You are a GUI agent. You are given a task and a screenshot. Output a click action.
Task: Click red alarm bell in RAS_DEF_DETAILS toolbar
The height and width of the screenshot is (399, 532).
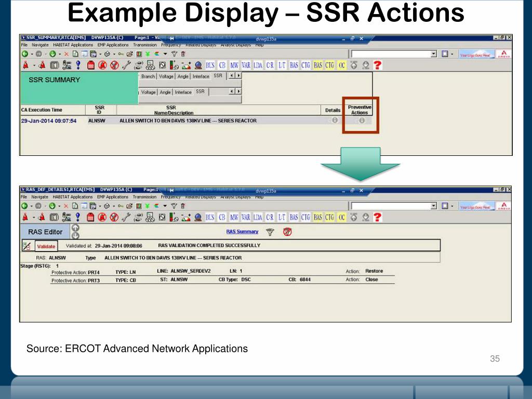coord(25,217)
